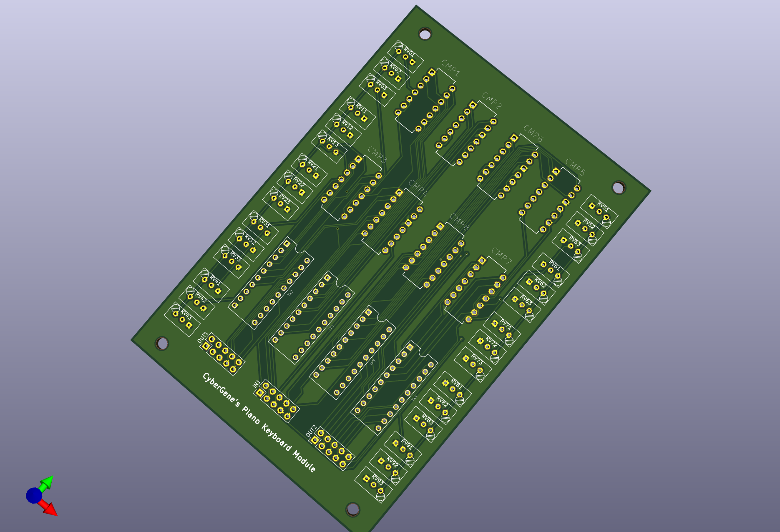Click the square pin-1 pad of IN1 header
780x532 pixels.
pyautogui.click(x=260, y=392)
